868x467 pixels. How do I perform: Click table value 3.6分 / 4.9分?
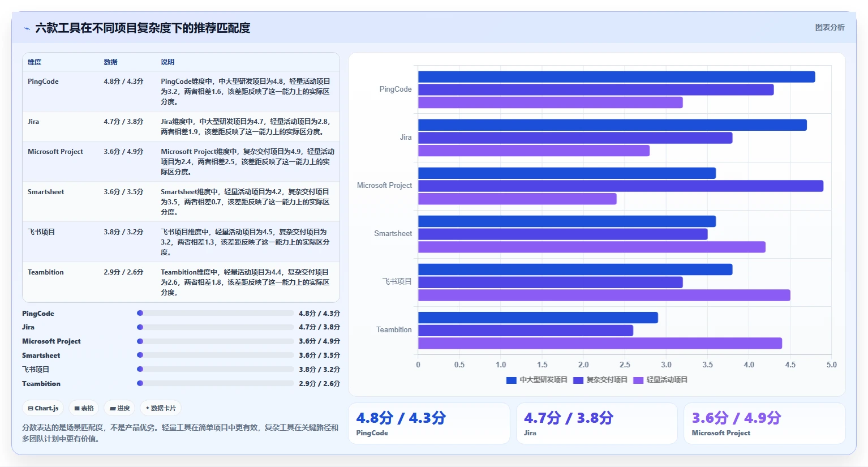click(123, 152)
